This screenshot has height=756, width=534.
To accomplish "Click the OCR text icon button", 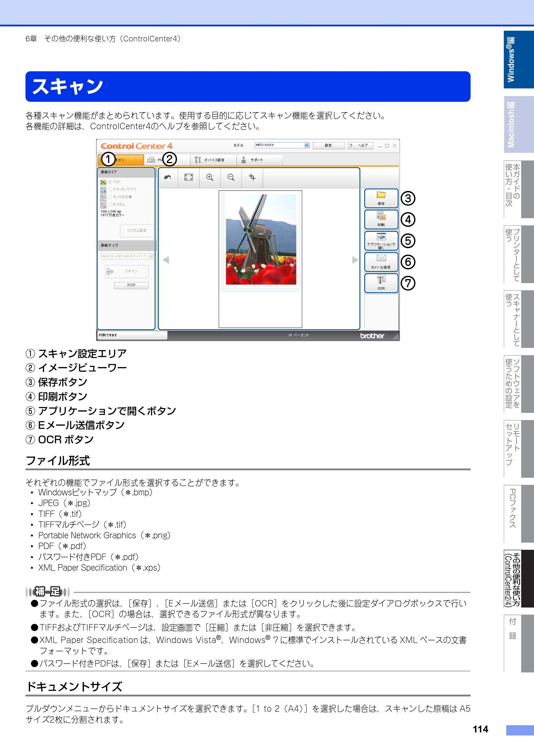I will tap(381, 283).
